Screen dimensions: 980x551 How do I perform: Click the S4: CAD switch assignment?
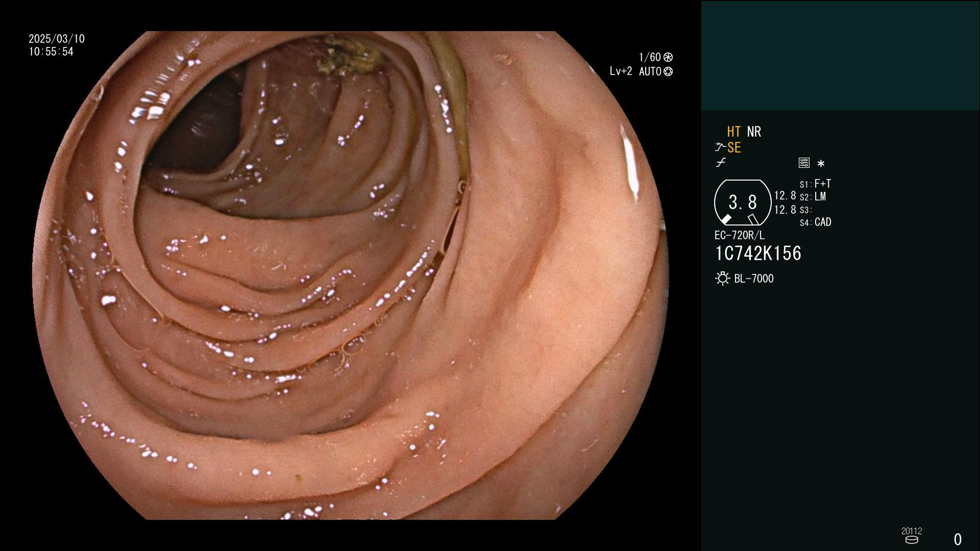pos(815,222)
